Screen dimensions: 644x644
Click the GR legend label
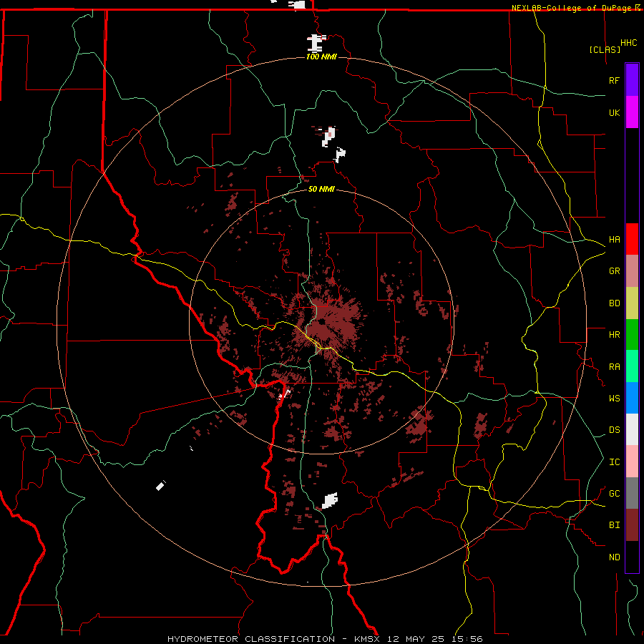coord(614,271)
